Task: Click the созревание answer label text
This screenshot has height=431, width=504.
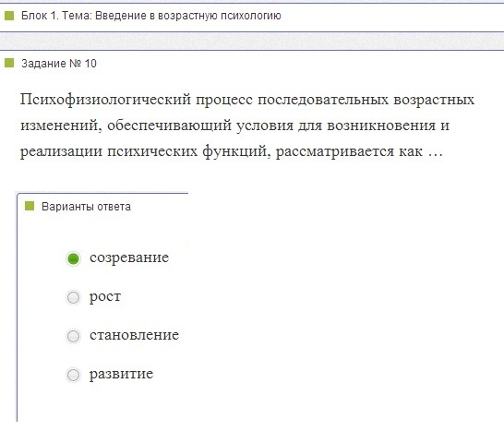Action: click(129, 257)
